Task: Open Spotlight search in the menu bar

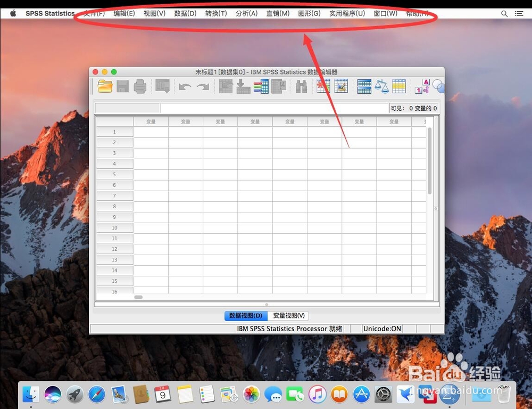Action: pyautogui.click(x=504, y=14)
